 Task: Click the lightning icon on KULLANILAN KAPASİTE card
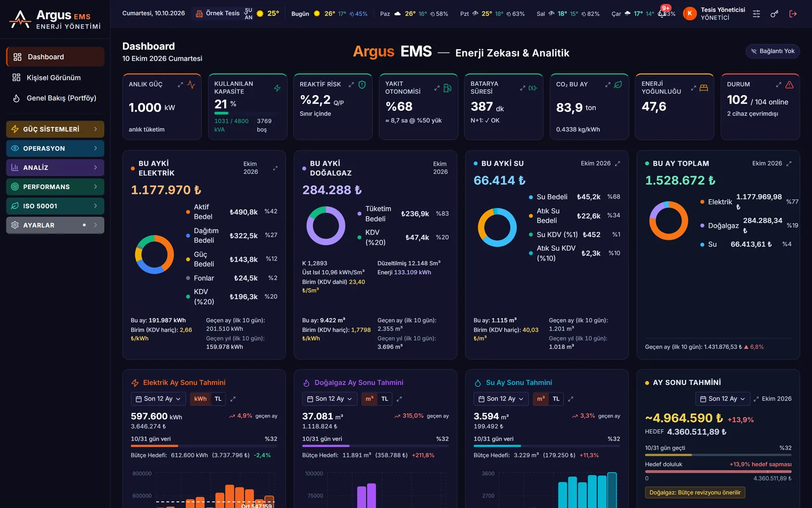click(277, 88)
